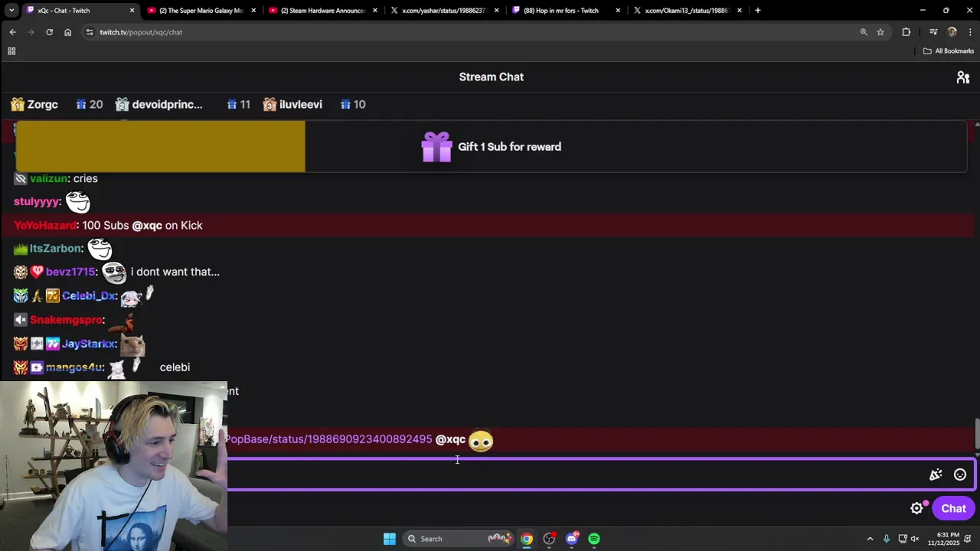Open All Bookmarks folder
980x551 pixels.
[949, 51]
